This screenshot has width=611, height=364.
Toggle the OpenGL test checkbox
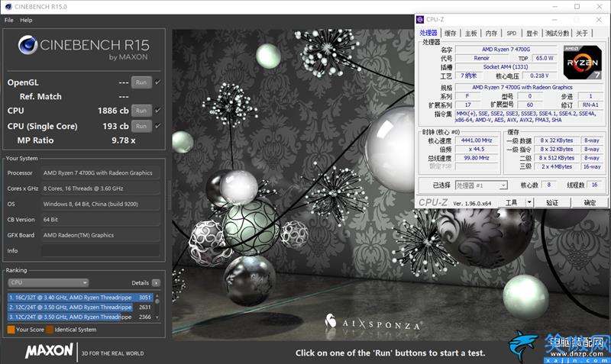[157, 82]
